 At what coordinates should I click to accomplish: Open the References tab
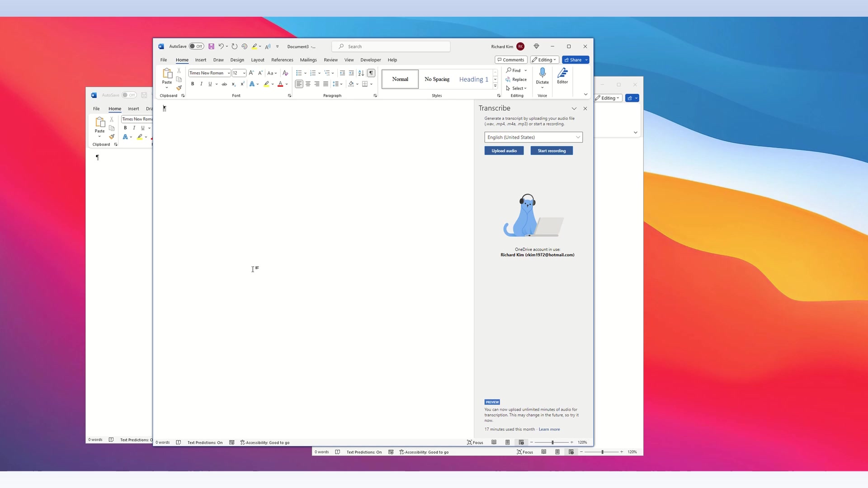point(282,60)
